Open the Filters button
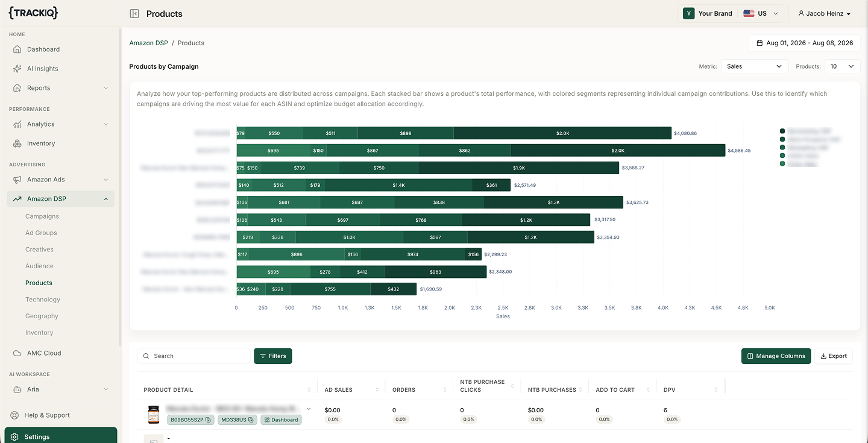The image size is (868, 443). pos(273,356)
